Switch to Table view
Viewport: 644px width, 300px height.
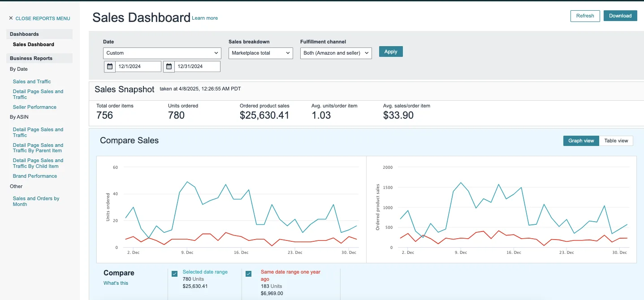click(616, 141)
